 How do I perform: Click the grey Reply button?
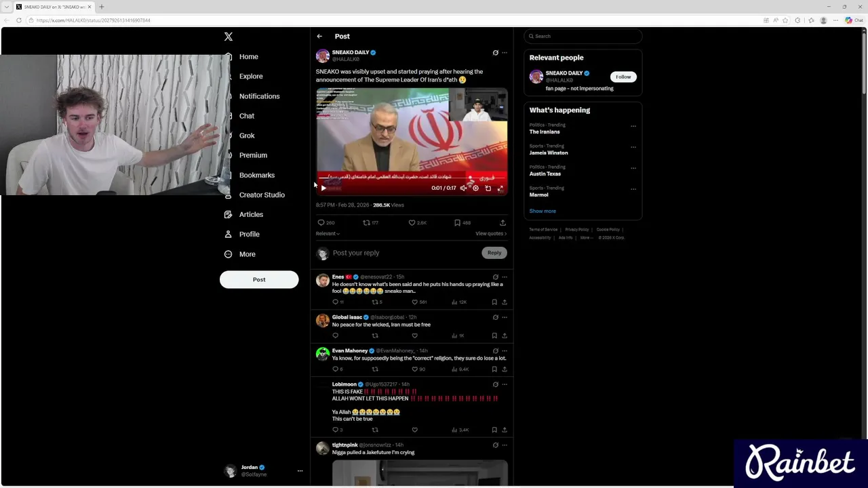(494, 253)
